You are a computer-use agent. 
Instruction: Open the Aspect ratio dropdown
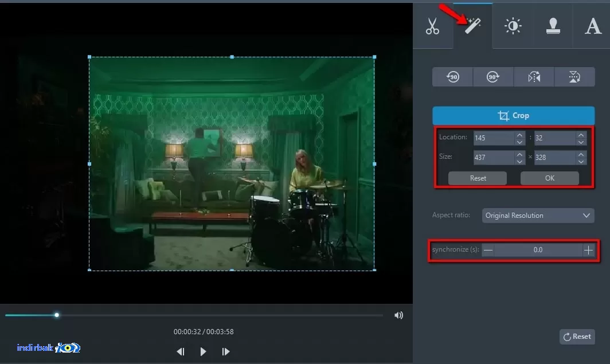pos(538,216)
